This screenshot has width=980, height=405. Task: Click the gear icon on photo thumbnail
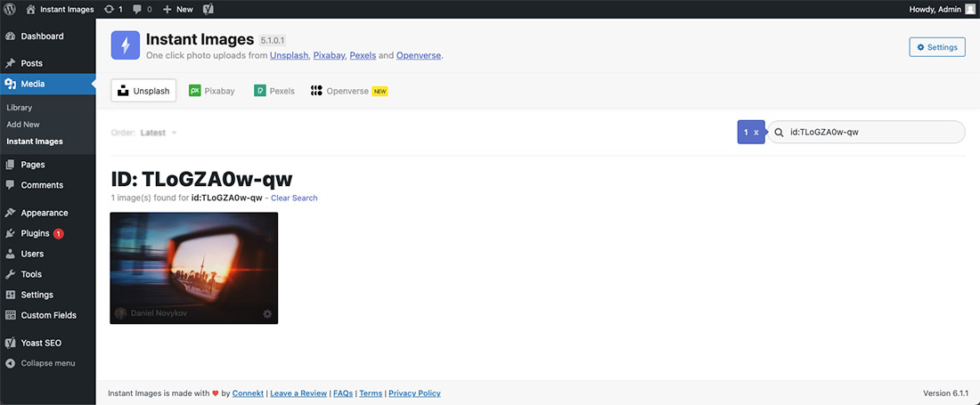(x=267, y=314)
